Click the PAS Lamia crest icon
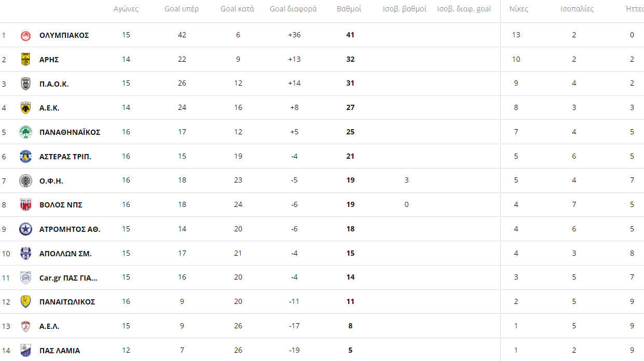644x361 pixels. (25, 350)
